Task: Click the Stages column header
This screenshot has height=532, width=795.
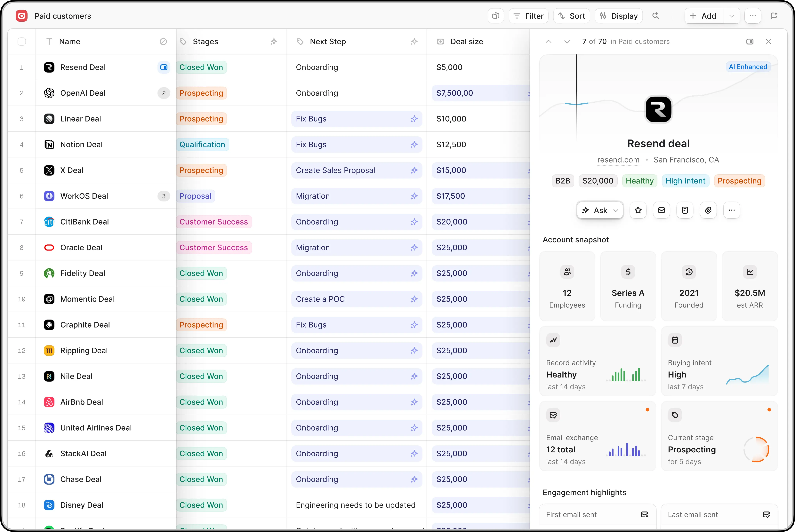Action: [231, 41]
